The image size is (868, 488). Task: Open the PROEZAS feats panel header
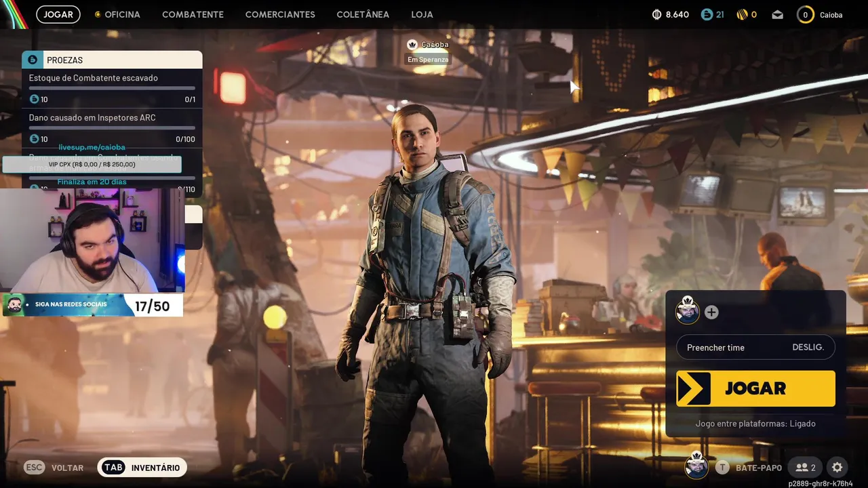click(x=112, y=60)
